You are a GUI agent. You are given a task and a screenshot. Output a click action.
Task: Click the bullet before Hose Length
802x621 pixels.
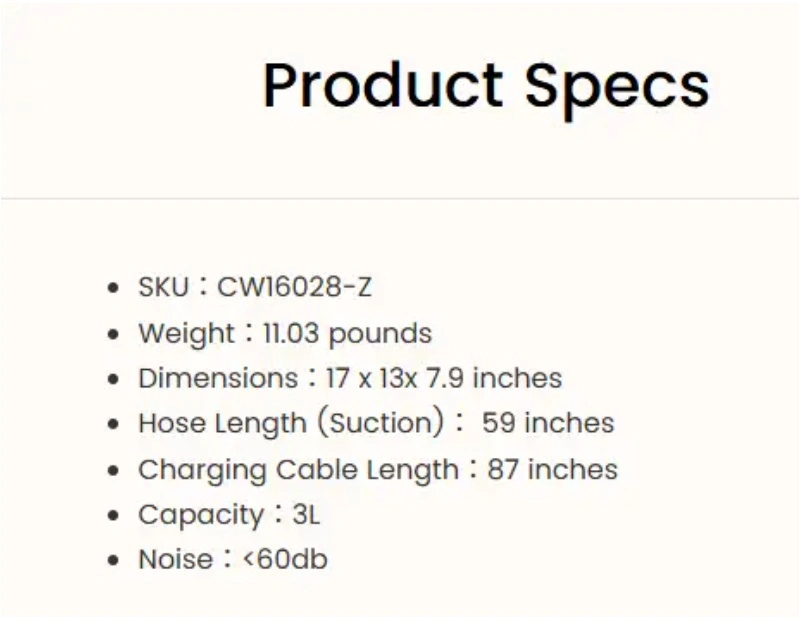[114, 424]
